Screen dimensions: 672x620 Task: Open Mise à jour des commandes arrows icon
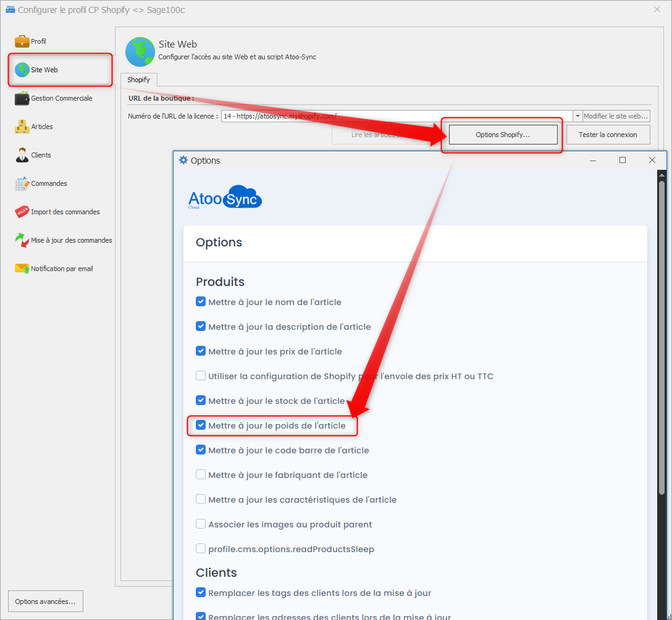click(22, 240)
